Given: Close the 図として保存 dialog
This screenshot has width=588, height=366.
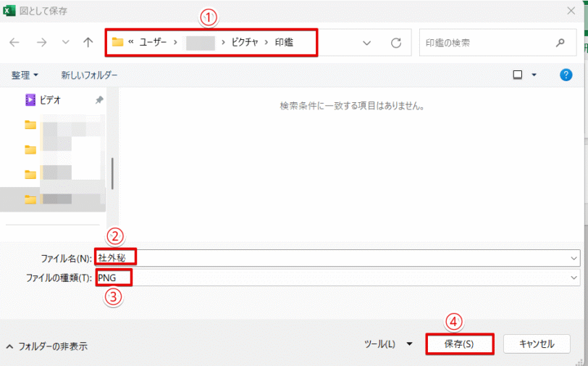Looking at the screenshot, I should tap(571, 11).
